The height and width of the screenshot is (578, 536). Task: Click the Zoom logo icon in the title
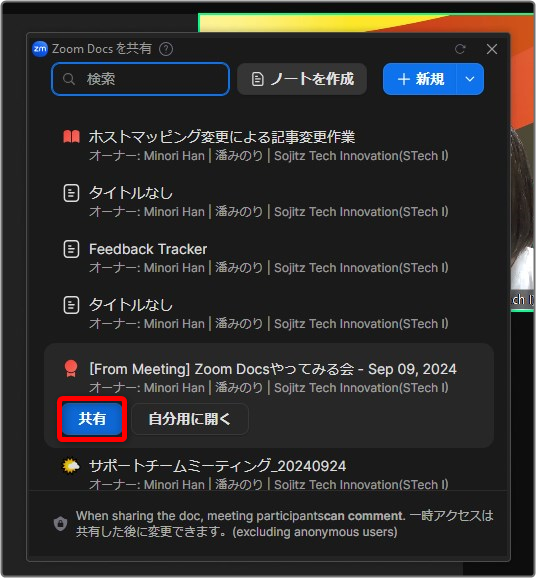pos(40,49)
